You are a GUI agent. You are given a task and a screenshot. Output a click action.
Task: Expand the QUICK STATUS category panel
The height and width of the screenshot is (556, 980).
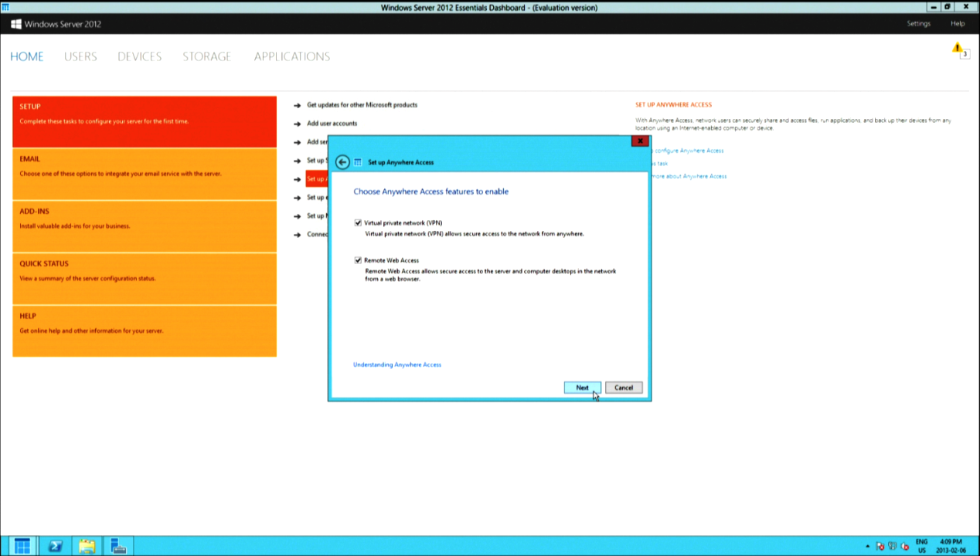coord(145,278)
